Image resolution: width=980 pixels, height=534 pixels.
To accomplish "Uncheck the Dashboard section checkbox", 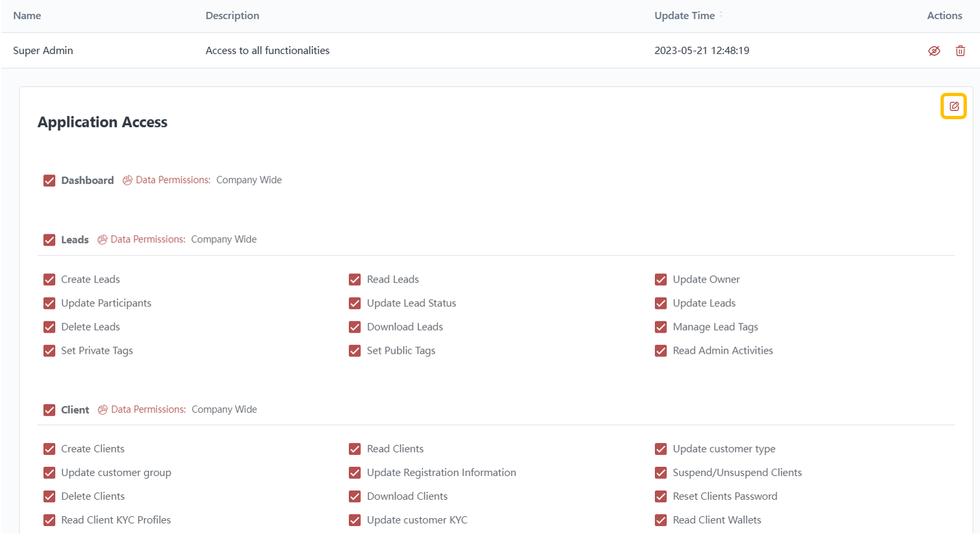I will click(49, 180).
